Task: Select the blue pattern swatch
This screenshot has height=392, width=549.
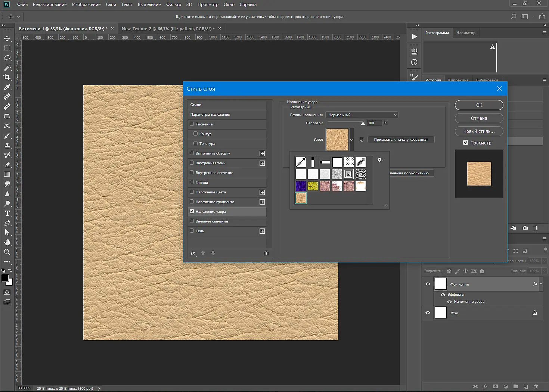Action: [301, 186]
